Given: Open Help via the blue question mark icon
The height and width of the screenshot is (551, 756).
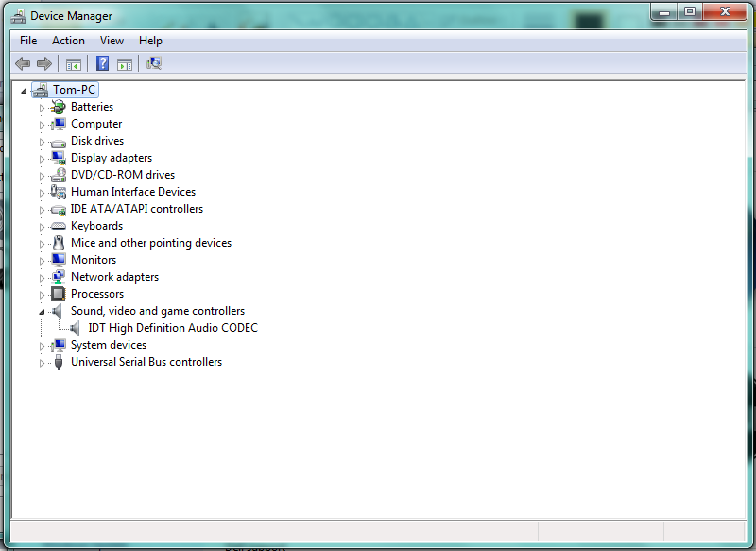Looking at the screenshot, I should [x=101, y=63].
